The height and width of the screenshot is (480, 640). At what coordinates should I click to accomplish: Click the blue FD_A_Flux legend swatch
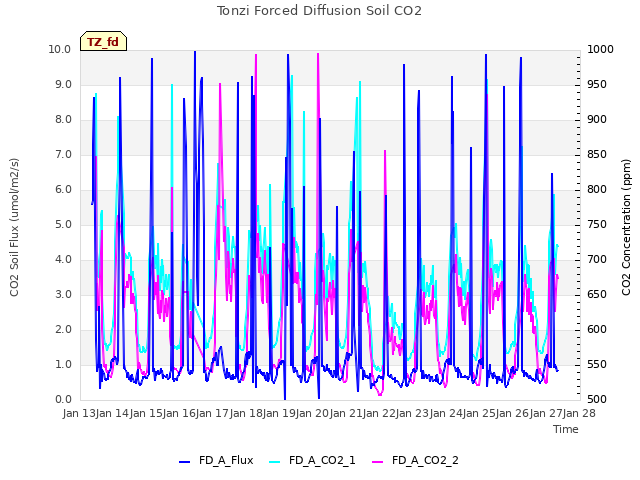[x=184, y=462]
